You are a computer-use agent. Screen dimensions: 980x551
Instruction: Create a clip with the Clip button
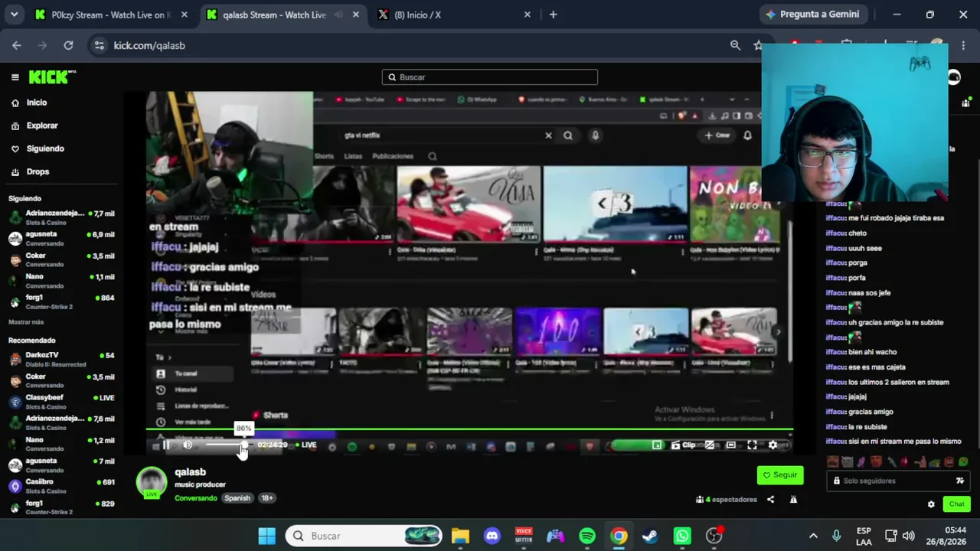684,445
